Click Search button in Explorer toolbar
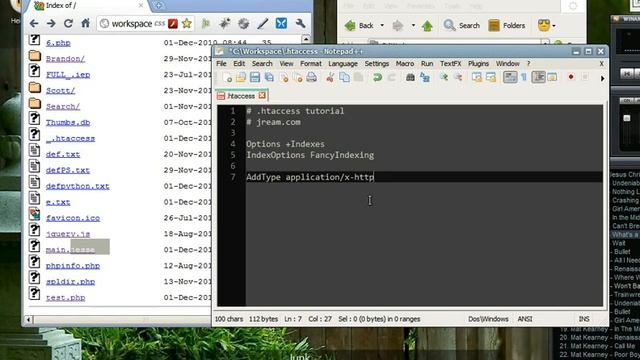 pos(462,25)
